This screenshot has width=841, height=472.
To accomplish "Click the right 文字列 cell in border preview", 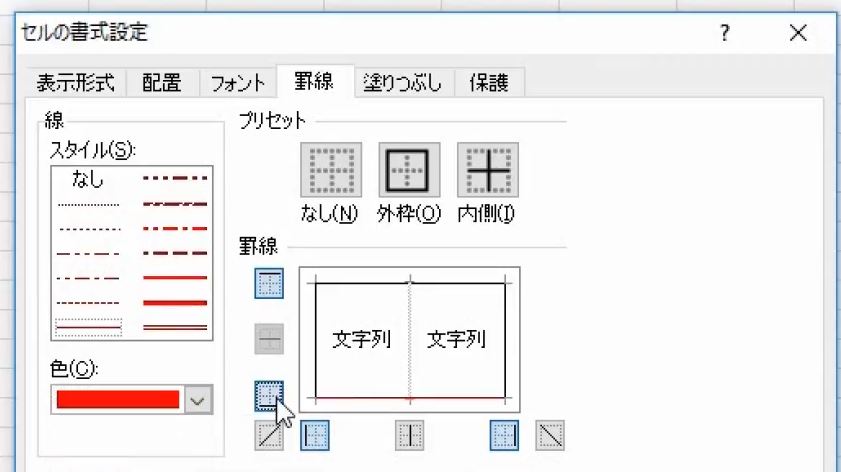I will click(x=456, y=339).
